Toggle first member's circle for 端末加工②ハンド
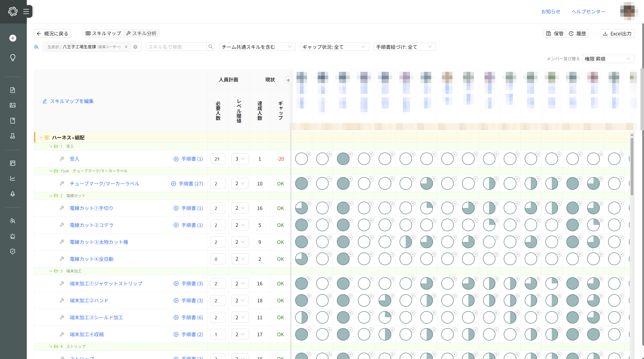This screenshot has height=359, width=644. point(302,300)
